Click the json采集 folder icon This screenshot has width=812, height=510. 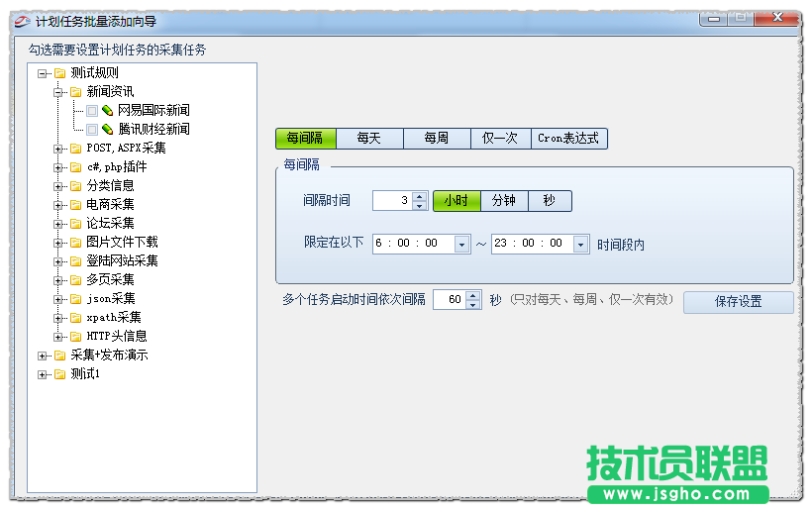point(76,299)
